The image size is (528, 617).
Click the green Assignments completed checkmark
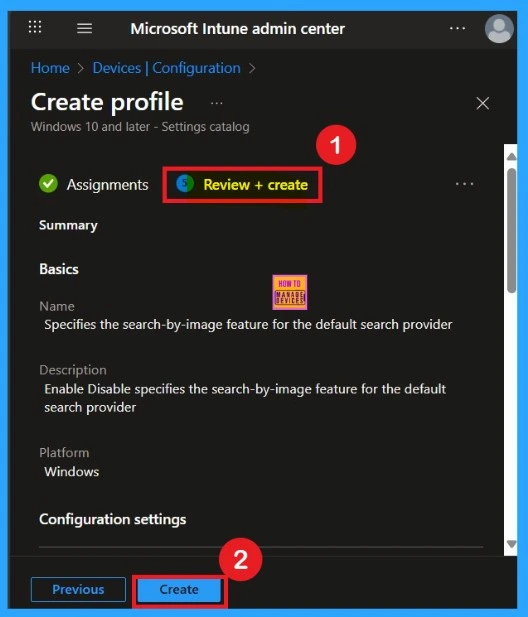click(48, 184)
